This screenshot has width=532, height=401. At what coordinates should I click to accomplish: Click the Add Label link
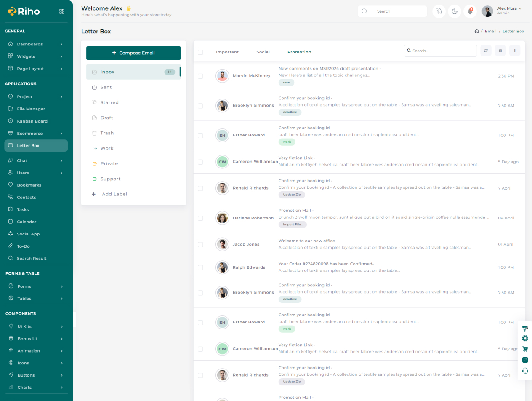(114, 194)
